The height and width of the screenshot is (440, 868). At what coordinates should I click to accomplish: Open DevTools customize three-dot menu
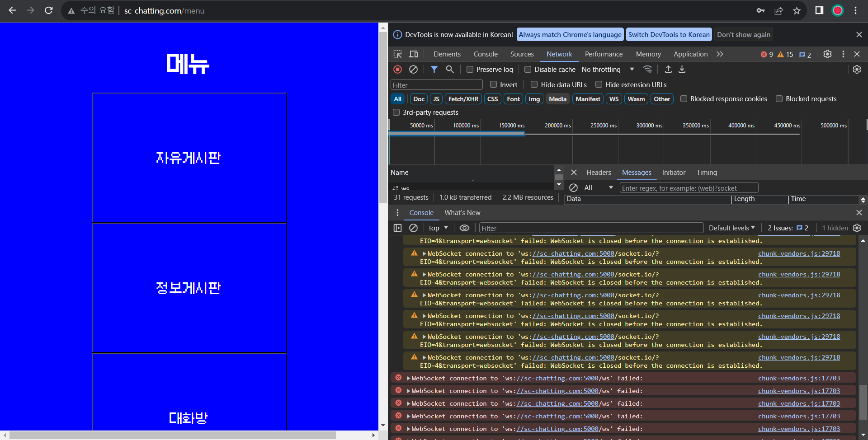[x=843, y=54]
